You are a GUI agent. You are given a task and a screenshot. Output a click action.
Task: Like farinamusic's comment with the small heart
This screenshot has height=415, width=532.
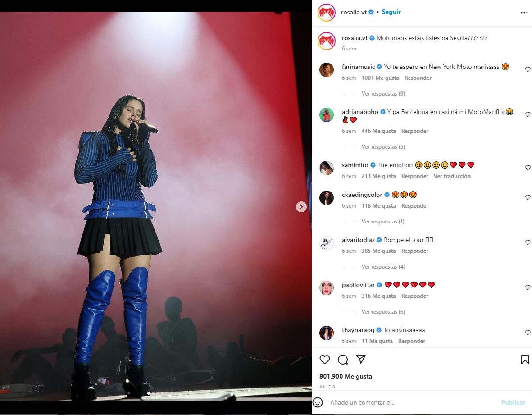[x=527, y=69]
